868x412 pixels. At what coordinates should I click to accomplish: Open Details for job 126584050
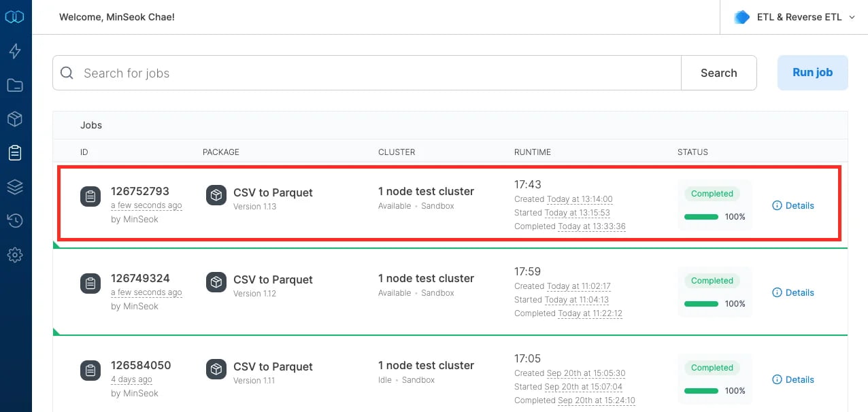pos(793,379)
